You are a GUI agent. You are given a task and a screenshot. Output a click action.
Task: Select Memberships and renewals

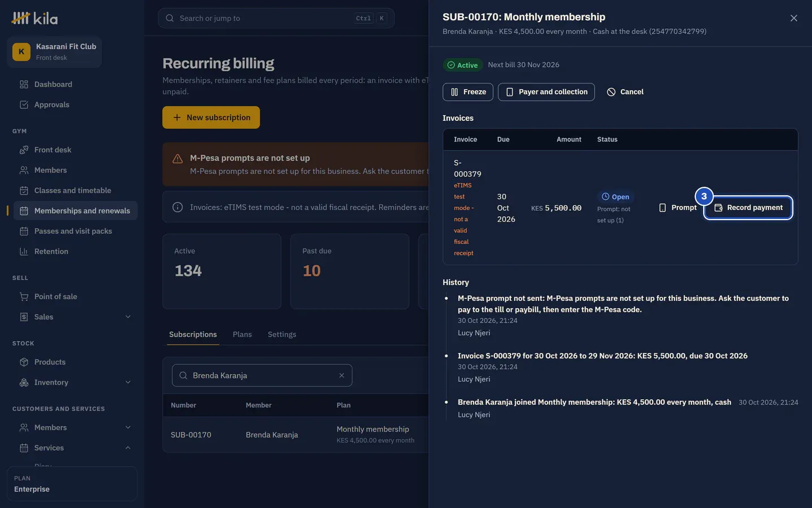(x=75, y=211)
